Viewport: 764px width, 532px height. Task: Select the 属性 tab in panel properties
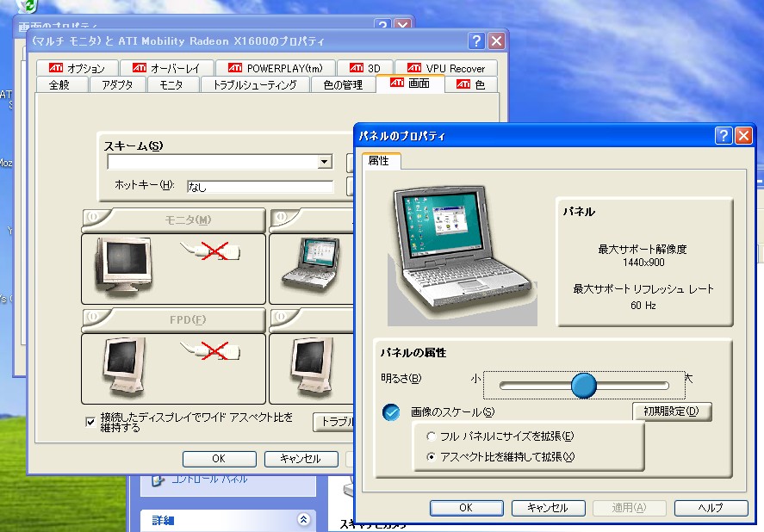tap(381, 161)
